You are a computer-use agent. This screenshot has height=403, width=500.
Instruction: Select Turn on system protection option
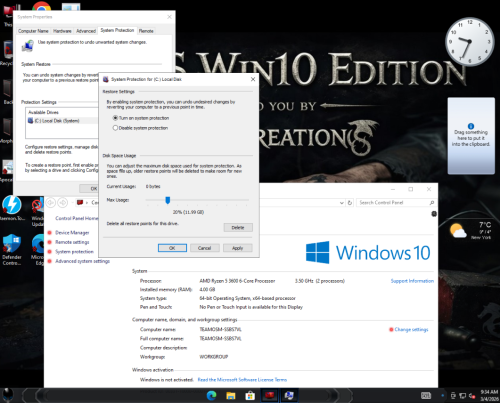[x=141, y=118]
